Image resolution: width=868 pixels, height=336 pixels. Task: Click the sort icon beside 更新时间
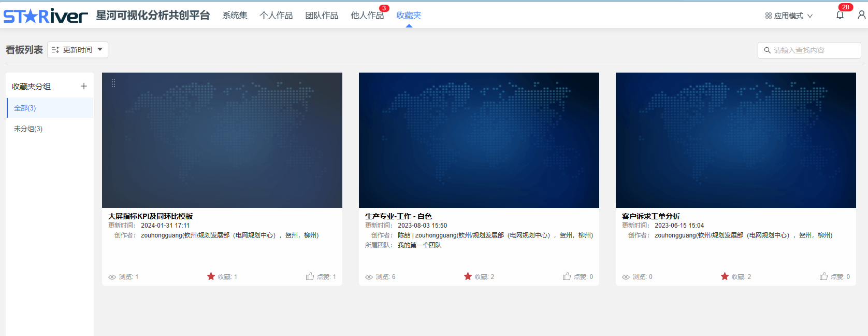tap(55, 50)
